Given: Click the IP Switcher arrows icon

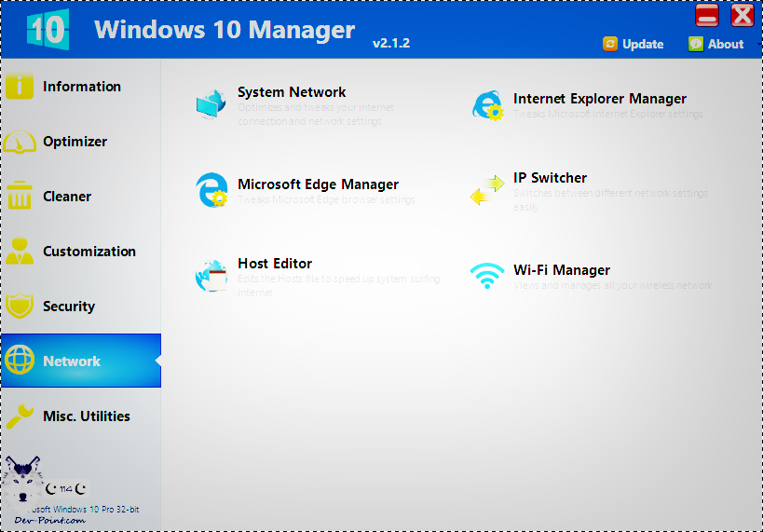Looking at the screenshot, I should click(486, 190).
